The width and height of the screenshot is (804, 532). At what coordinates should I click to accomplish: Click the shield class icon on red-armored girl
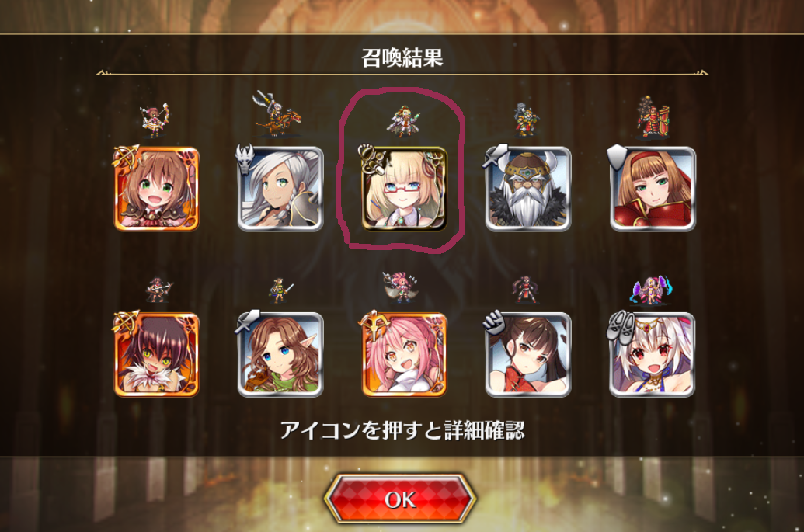(x=616, y=155)
